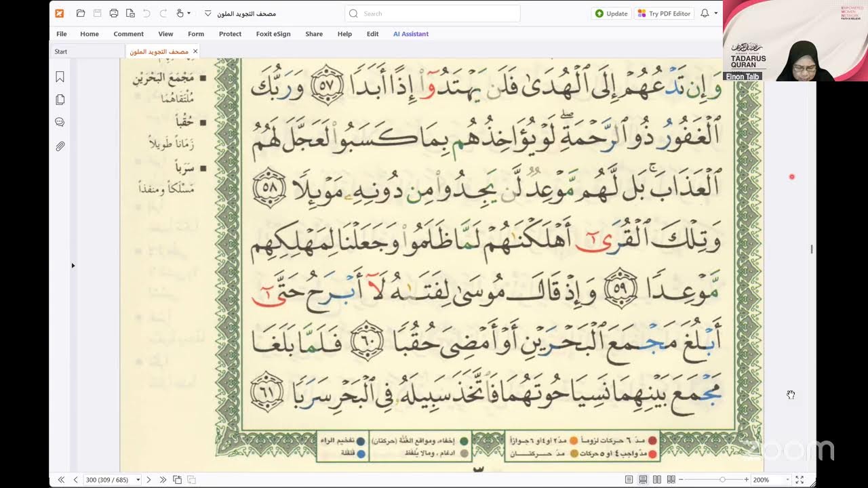Adjust the zoom slider handle
Viewport: 868px width, 488px height.
click(x=722, y=480)
